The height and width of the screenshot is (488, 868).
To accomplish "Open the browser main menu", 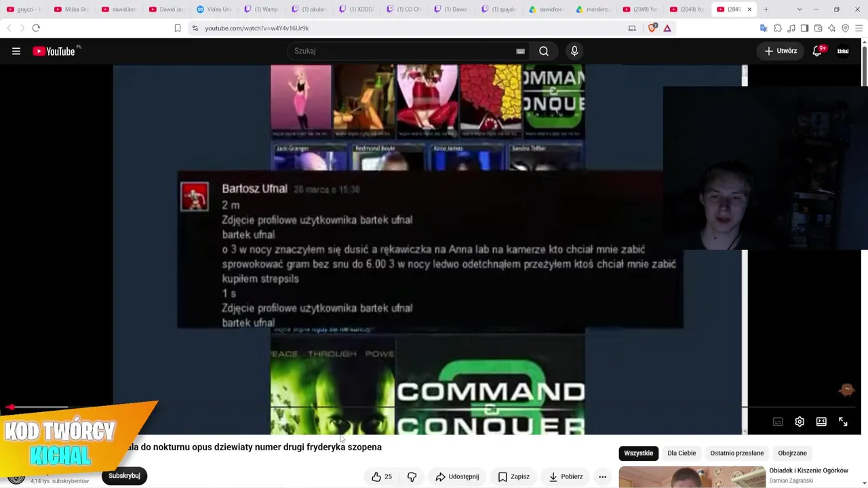I will (x=859, y=28).
